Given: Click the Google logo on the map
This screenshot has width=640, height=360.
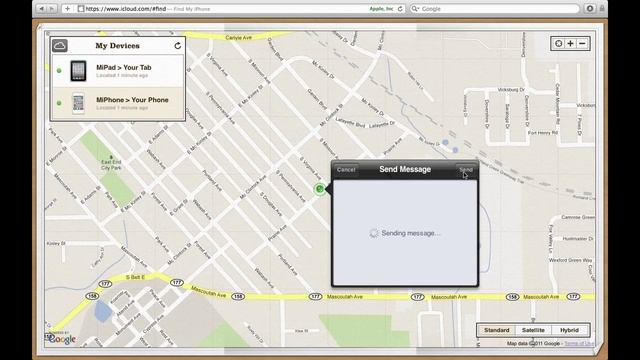Looking at the screenshot, I should [x=61, y=338].
